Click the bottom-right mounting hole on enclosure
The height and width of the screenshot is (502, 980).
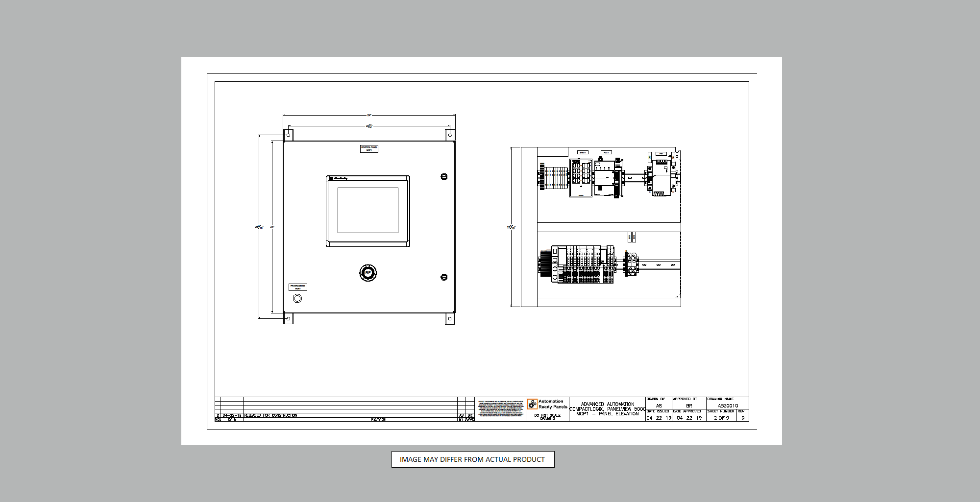coord(449,319)
